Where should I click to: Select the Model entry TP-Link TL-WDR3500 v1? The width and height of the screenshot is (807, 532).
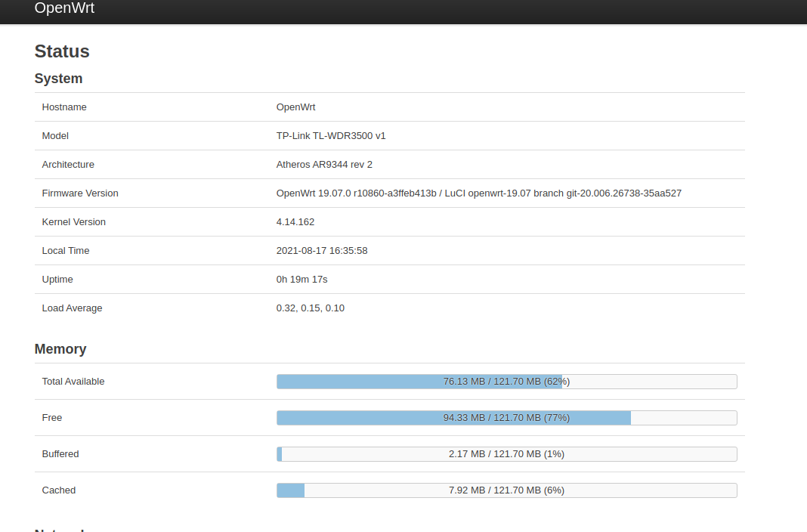click(331, 135)
